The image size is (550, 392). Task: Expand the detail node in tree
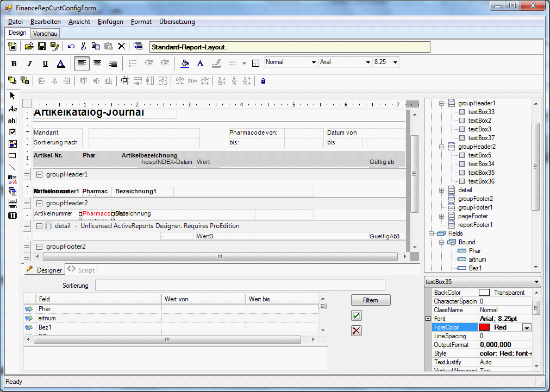(442, 190)
